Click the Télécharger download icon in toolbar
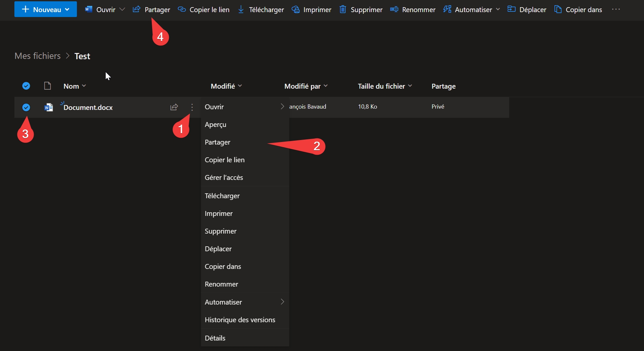This screenshot has height=351, width=644. [x=241, y=9]
